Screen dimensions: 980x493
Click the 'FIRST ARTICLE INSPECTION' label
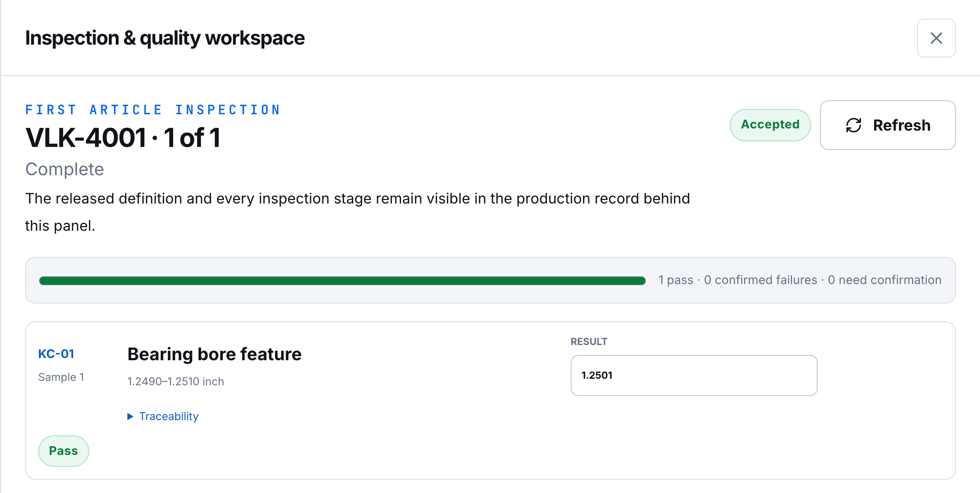coord(152,110)
